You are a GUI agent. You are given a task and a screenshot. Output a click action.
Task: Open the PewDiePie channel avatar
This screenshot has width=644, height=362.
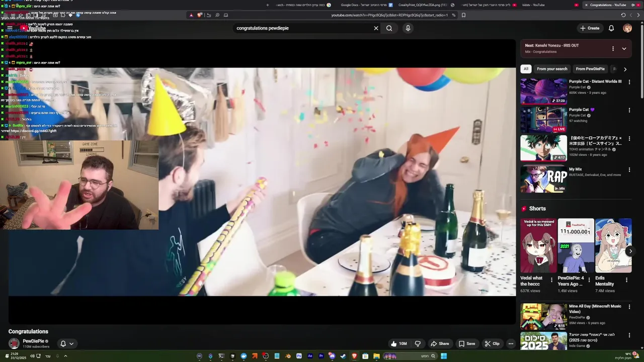14,344
